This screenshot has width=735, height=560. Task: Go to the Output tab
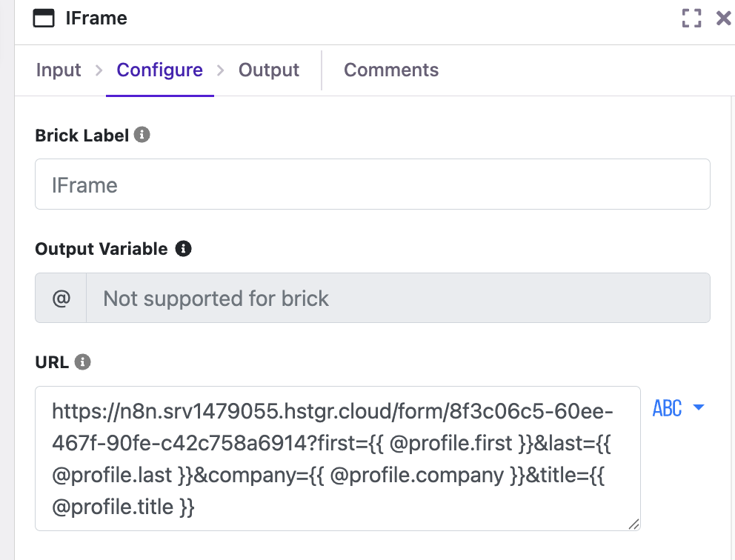[268, 70]
